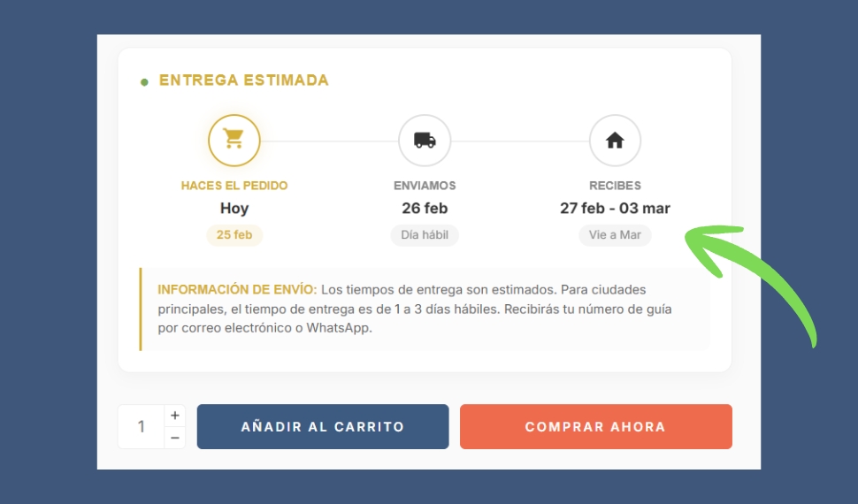
Task: Click the 27 feb - 03 mar date range
Action: pyautogui.click(x=615, y=209)
